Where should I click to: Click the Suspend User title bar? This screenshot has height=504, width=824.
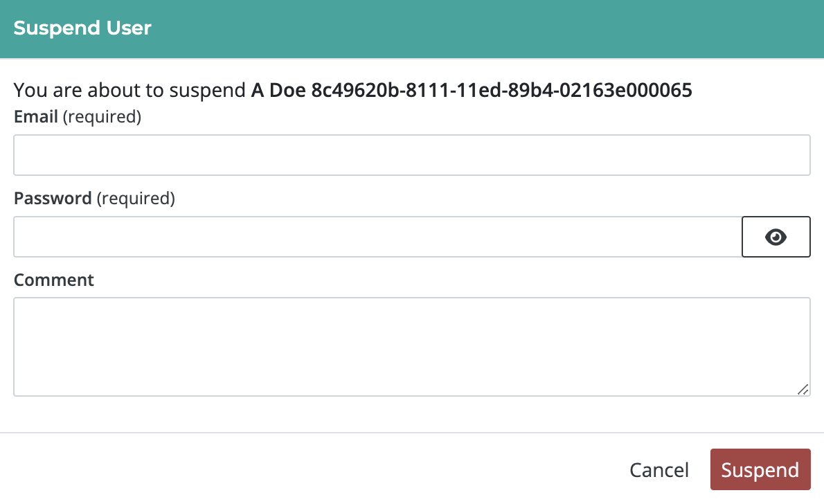82,28
